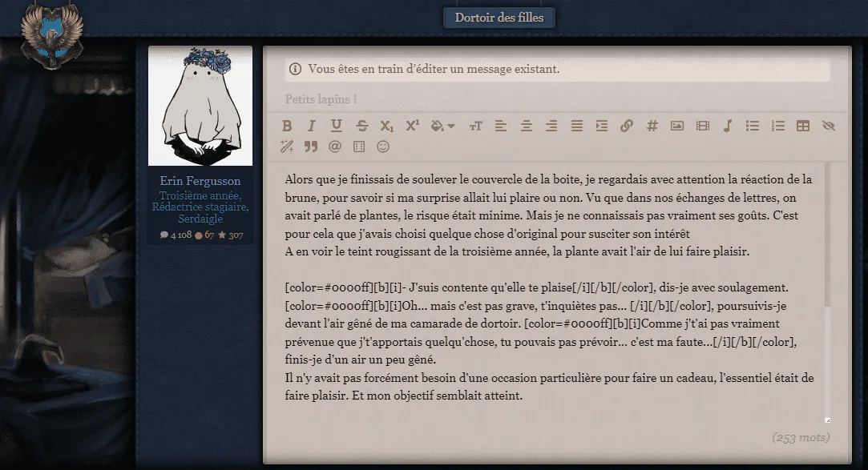Viewport: 868px width, 470px height.
Task: Insert a video with the film icon
Action: pyautogui.click(x=702, y=126)
